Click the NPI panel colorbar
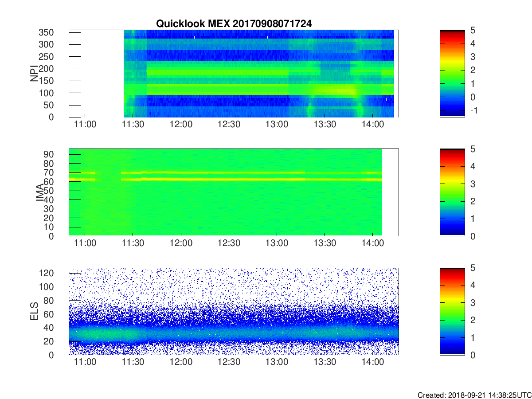The image size is (532, 399). [x=452, y=74]
